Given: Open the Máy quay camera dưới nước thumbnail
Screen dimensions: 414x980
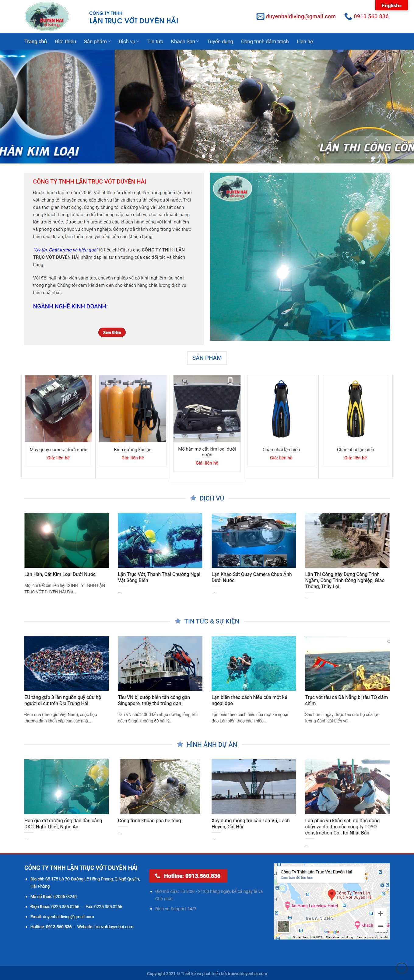Looking at the screenshot, I should 58,409.
